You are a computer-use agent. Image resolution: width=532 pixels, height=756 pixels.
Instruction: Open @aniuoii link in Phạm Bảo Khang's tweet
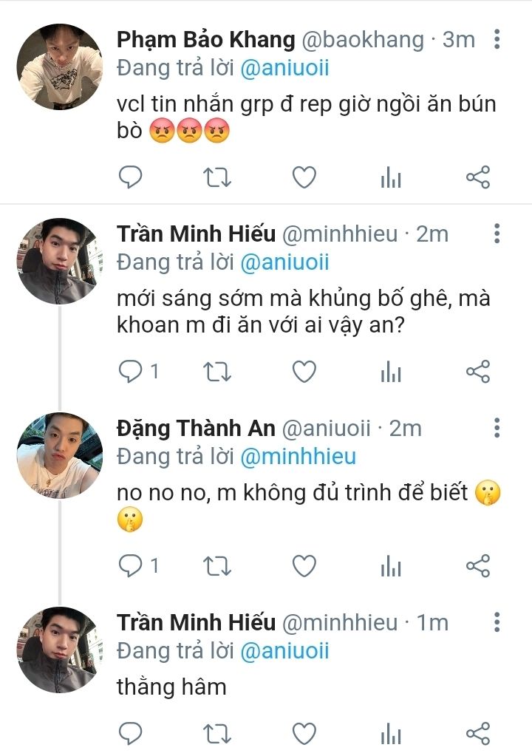pos(284,68)
